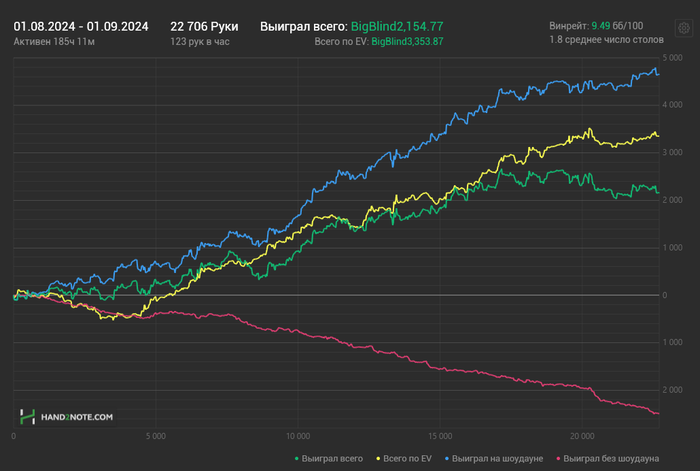Viewport: 700px width, 471px height.
Task: Open the graph settings gear icon
Action: pos(683,29)
